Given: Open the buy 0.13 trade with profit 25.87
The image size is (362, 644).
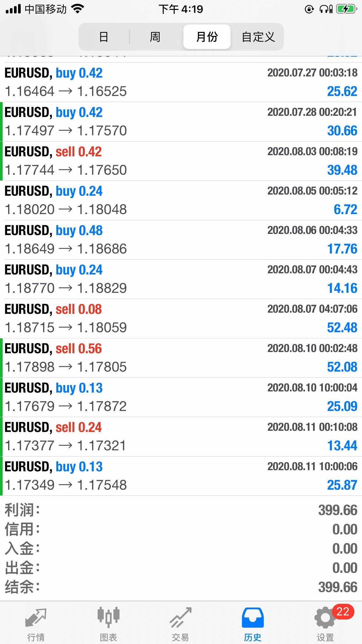Looking at the screenshot, I should coord(181,476).
